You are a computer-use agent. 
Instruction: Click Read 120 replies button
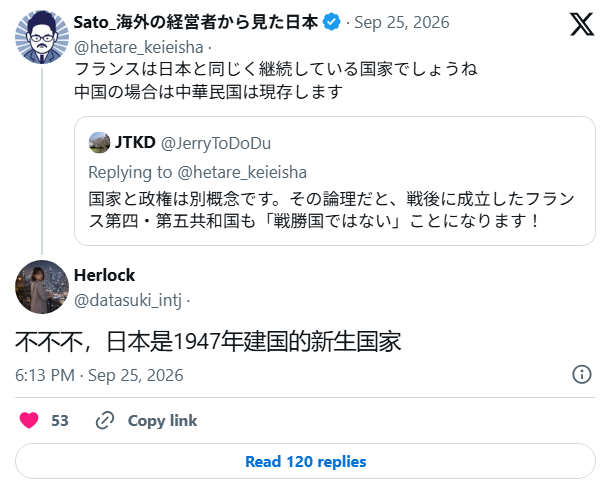click(x=305, y=462)
